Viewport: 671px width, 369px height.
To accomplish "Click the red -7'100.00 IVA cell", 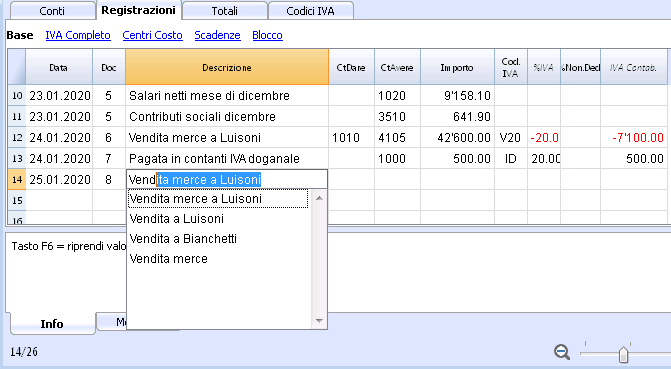I will tap(634, 137).
